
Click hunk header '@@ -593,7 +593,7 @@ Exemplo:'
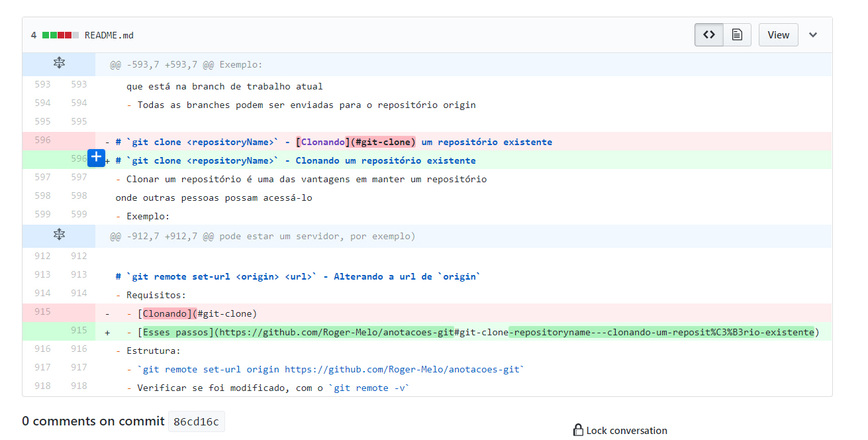tap(186, 65)
